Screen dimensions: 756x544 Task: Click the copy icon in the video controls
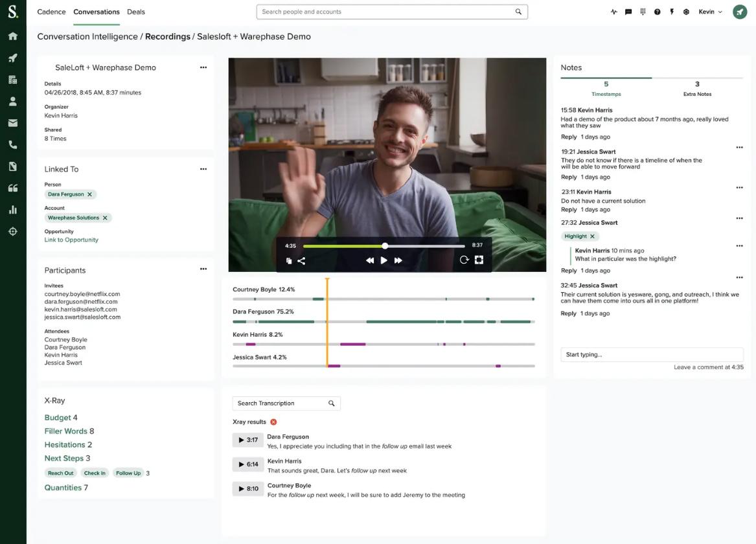(x=289, y=261)
